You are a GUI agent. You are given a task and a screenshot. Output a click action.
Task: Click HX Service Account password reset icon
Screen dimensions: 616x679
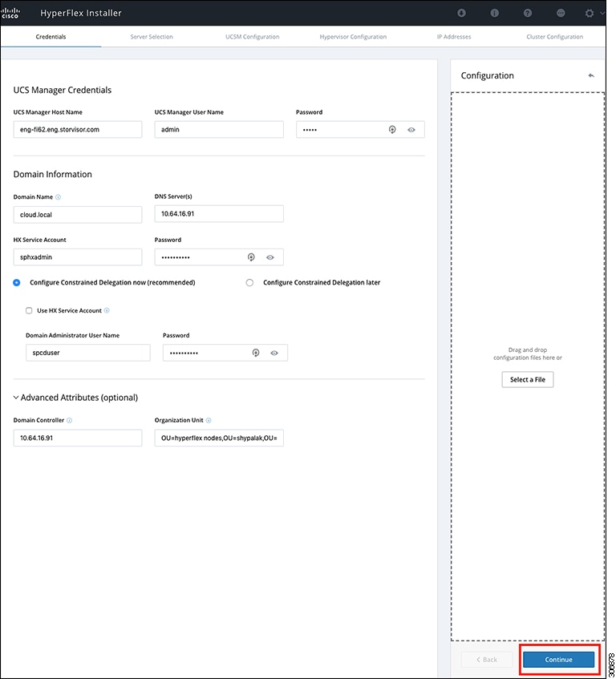pyautogui.click(x=251, y=257)
